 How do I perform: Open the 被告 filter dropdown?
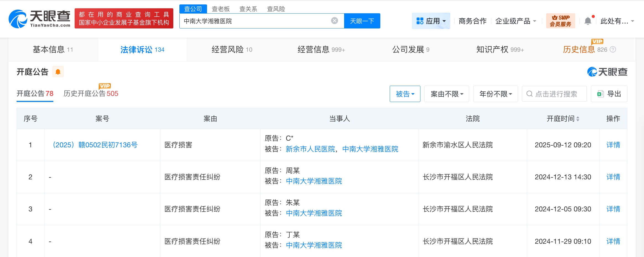tap(405, 94)
